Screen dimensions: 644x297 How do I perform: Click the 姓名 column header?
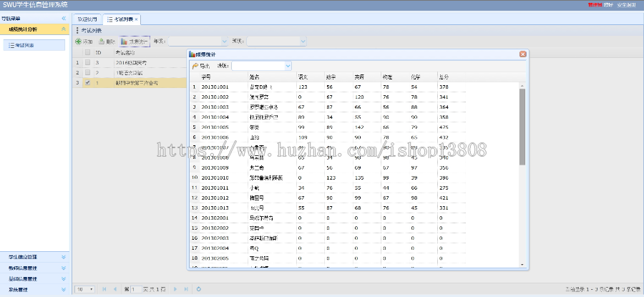(272, 77)
